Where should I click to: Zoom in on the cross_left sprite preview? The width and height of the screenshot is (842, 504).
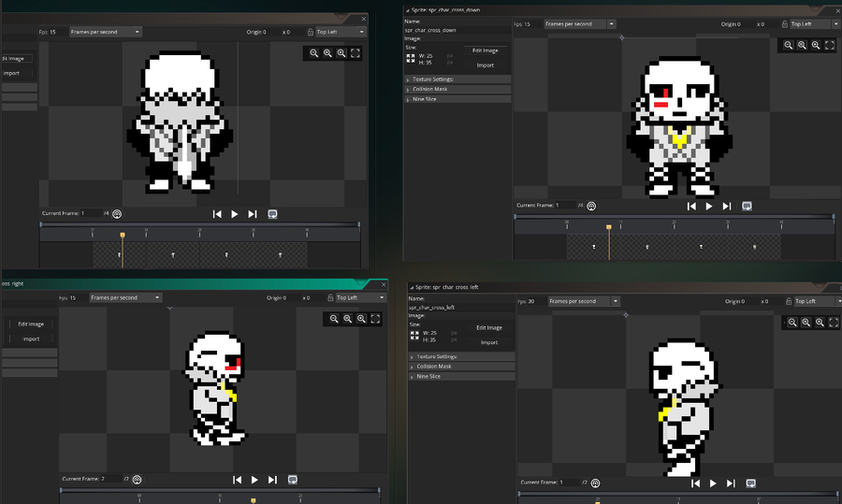820,322
